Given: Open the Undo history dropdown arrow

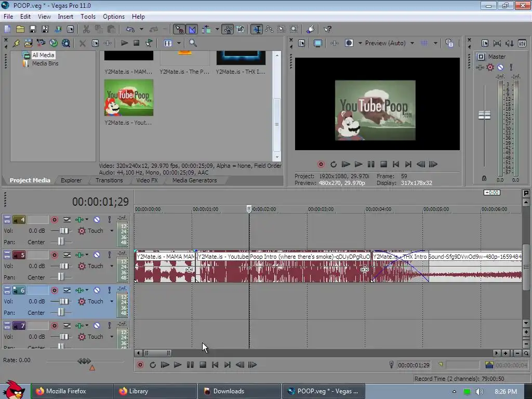Looking at the screenshot, I should (x=141, y=29).
